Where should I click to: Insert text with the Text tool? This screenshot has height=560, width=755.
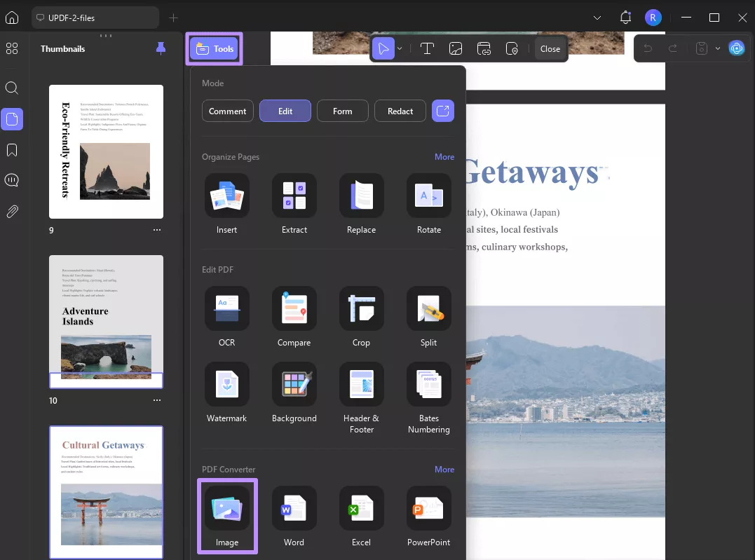(x=427, y=48)
